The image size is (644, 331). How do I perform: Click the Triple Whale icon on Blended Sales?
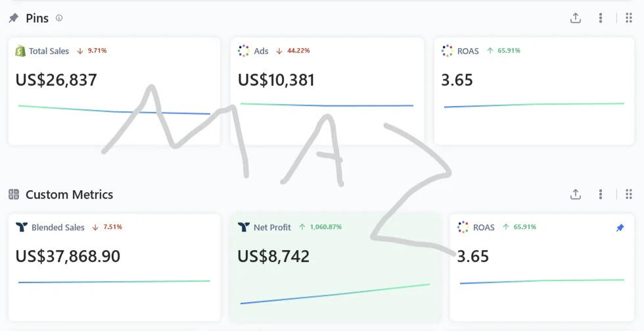(22, 227)
